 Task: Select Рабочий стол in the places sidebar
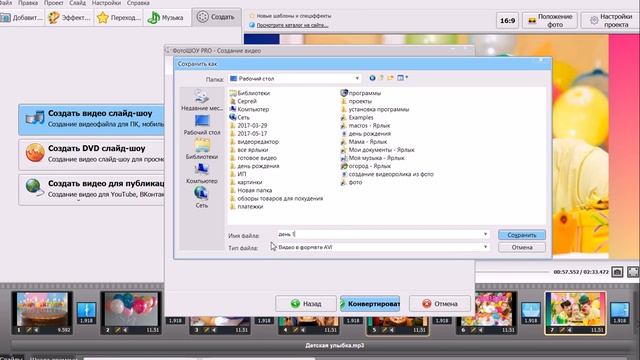pos(202,125)
